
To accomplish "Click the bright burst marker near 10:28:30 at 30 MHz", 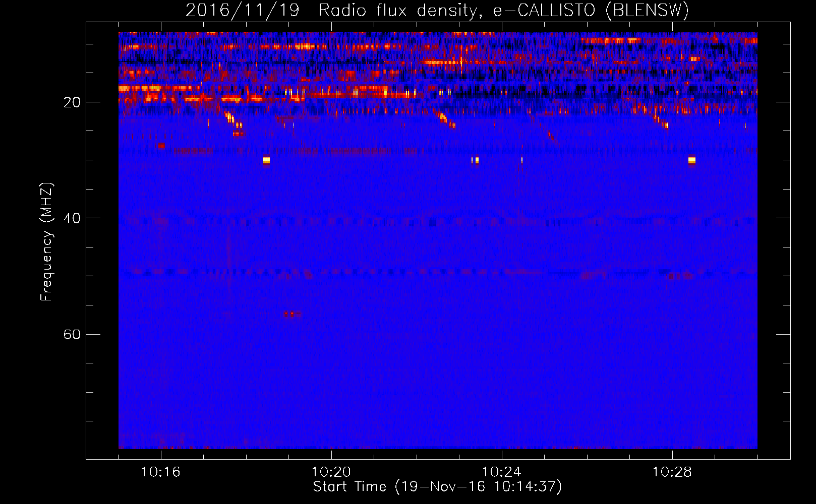I will (x=692, y=160).
